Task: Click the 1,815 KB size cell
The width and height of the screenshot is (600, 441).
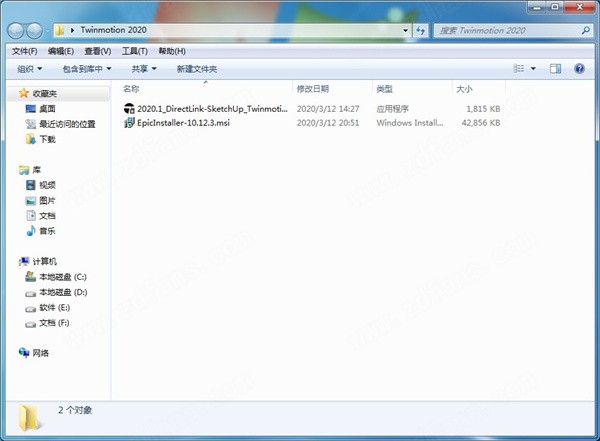Action: [x=483, y=109]
